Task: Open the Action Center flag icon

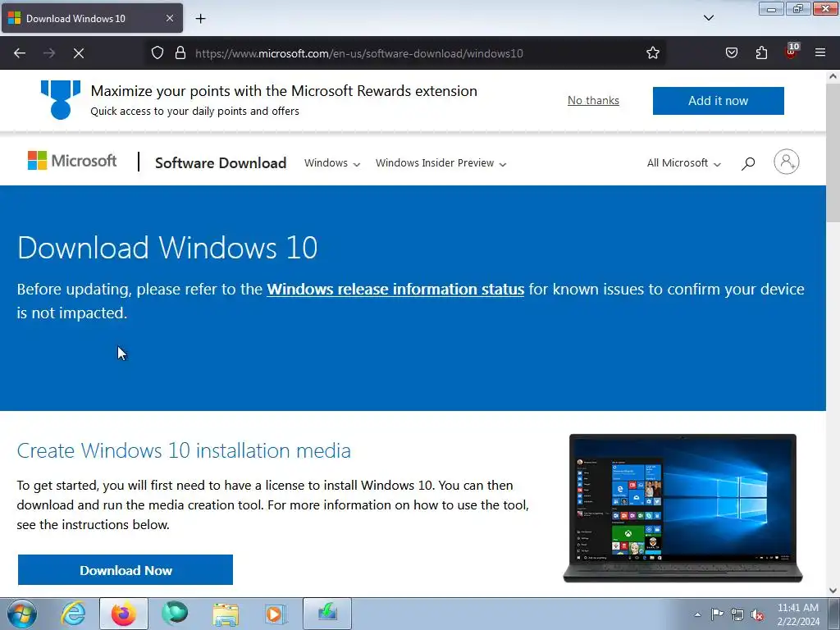Action: 717,614
